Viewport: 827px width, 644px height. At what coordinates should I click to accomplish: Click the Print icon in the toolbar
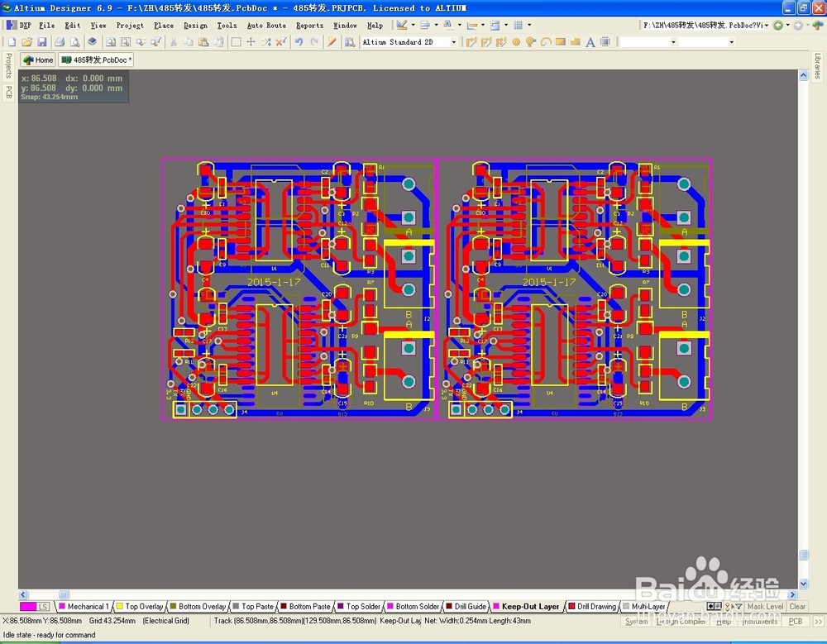click(60, 41)
